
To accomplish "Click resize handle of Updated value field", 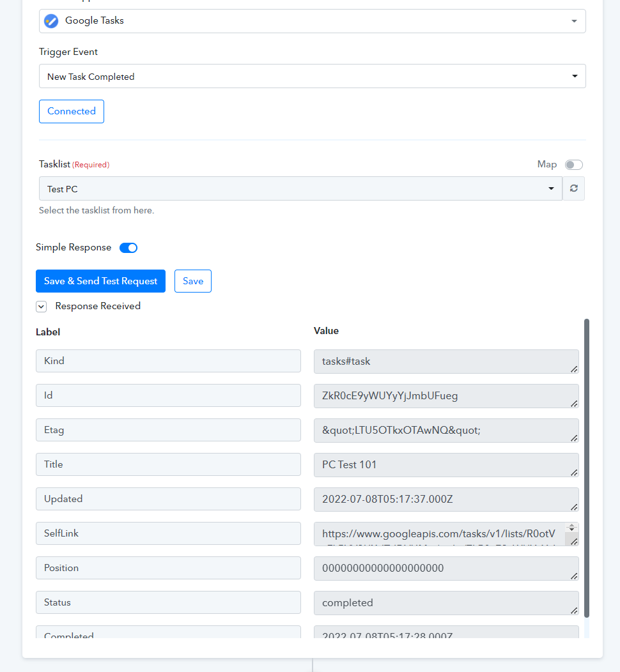I will tap(574, 507).
